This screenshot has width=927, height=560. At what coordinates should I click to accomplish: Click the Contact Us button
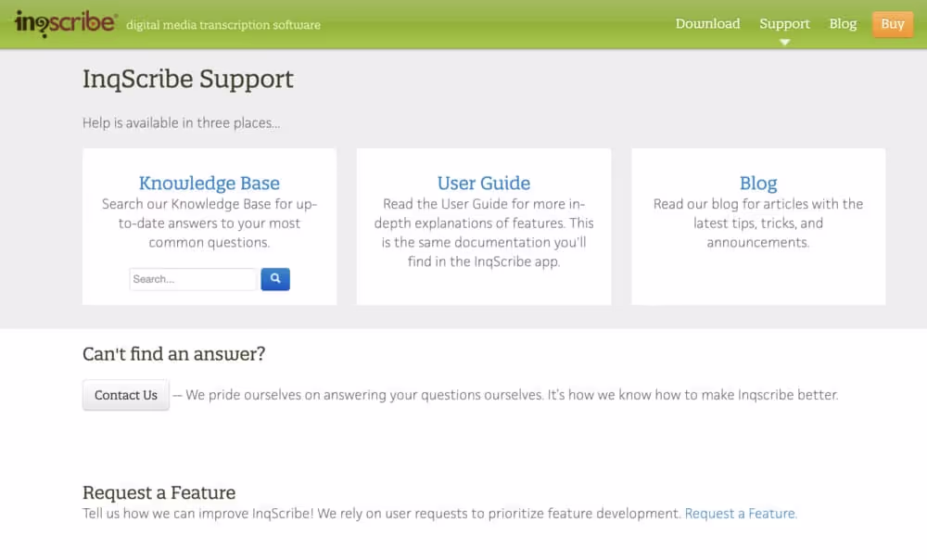(126, 395)
